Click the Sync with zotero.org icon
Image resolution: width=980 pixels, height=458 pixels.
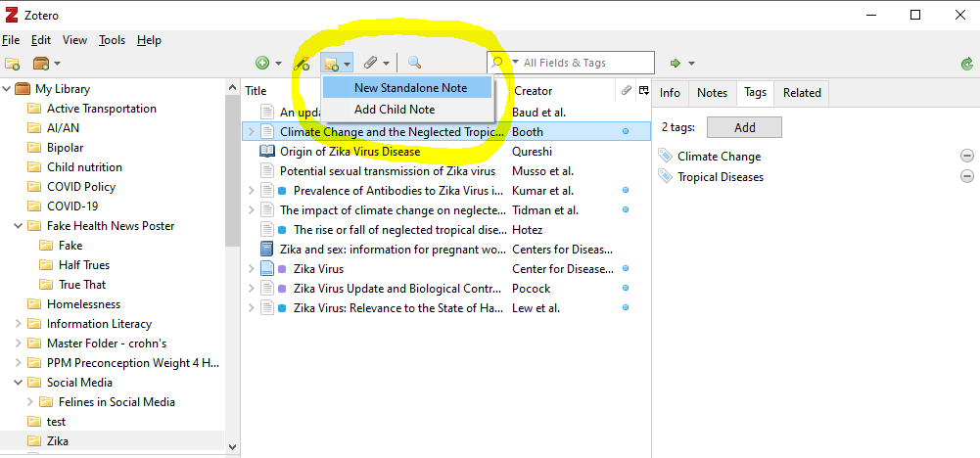[967, 63]
